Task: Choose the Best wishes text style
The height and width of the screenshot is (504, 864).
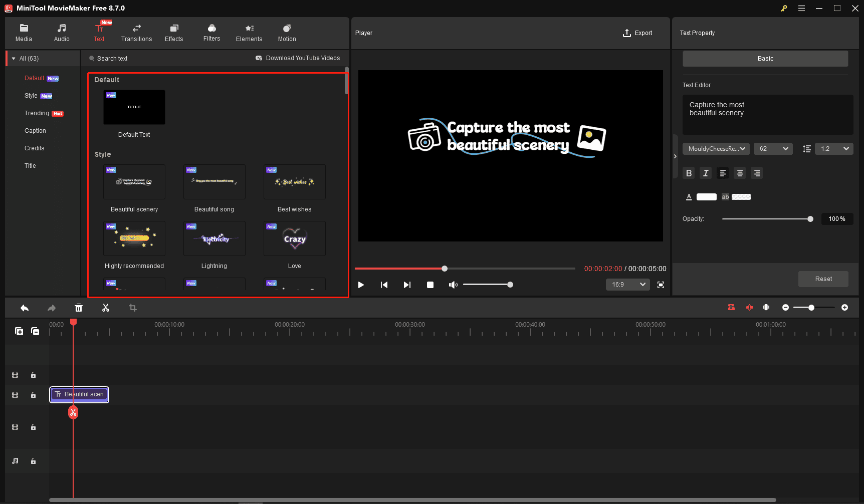Action: (x=295, y=182)
